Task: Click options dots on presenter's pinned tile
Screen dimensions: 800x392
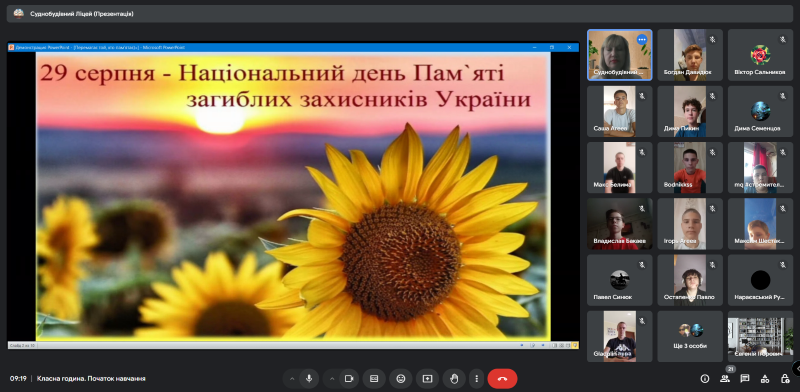Action: 642,39
